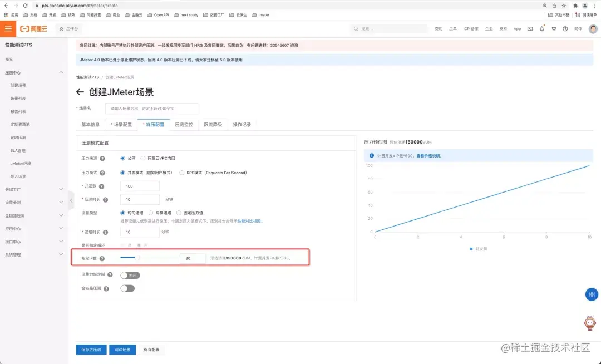Open the orange hamburger menu

coord(8,29)
